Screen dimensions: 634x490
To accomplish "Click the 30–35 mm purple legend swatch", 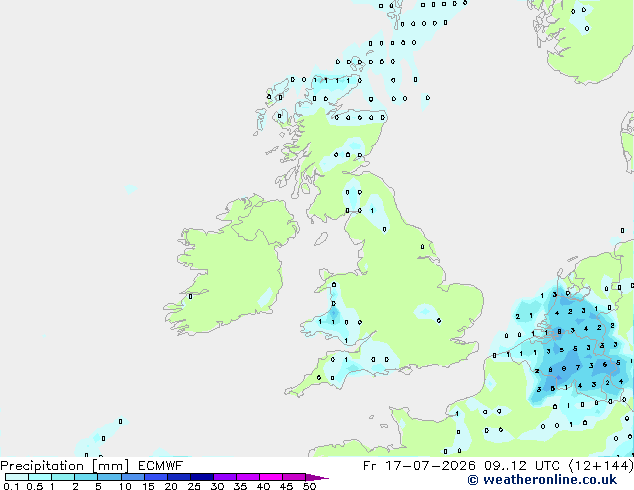I will tap(224, 477).
